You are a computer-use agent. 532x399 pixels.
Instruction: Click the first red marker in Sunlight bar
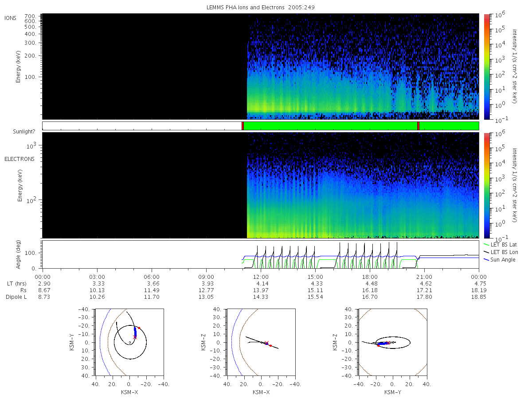[x=243, y=126]
